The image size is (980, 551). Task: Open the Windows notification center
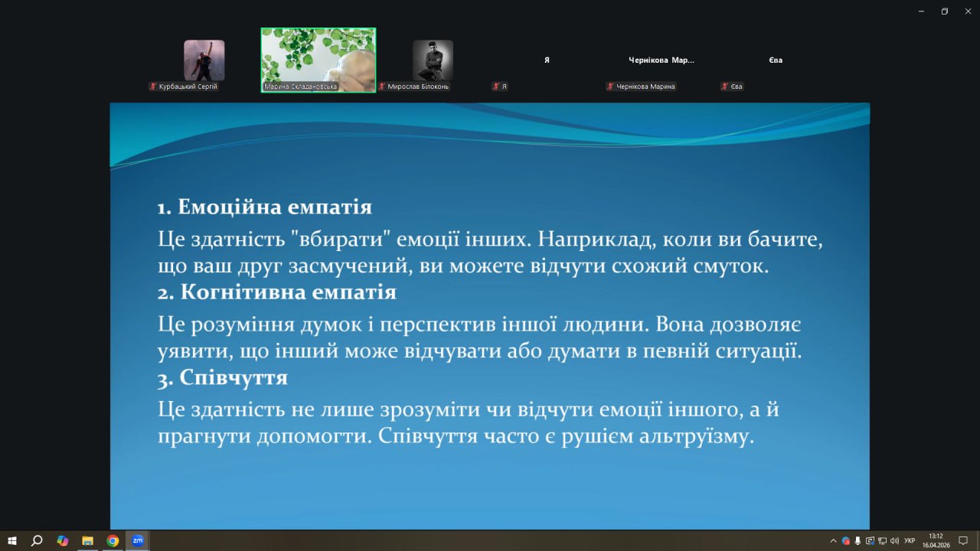coord(963,540)
